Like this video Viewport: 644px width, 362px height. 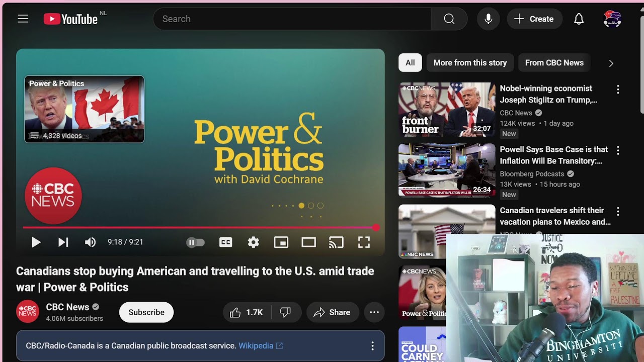247,312
